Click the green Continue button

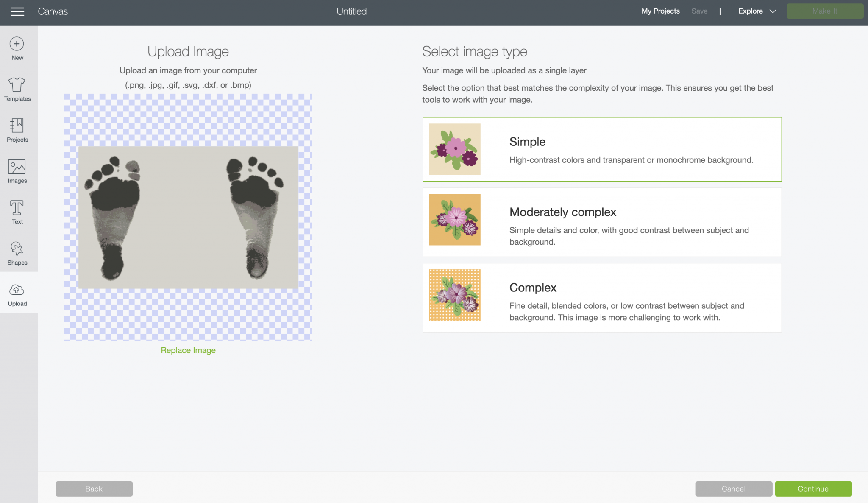click(x=813, y=489)
